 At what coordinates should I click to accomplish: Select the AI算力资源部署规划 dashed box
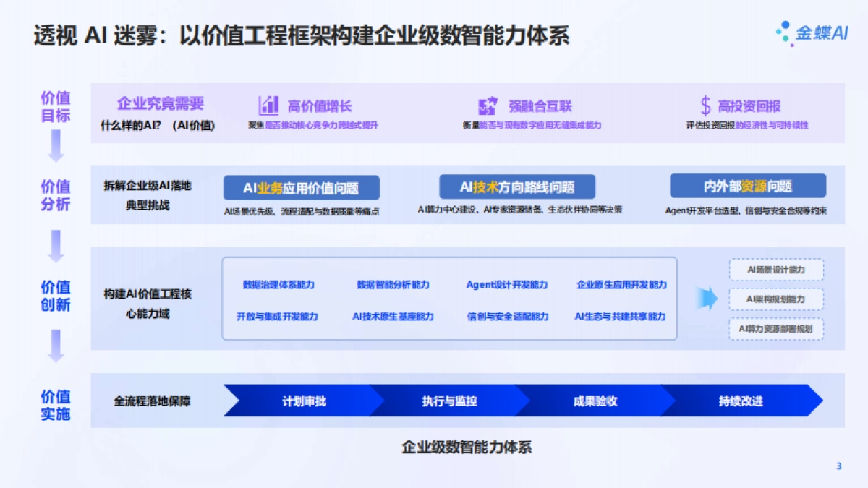point(776,327)
